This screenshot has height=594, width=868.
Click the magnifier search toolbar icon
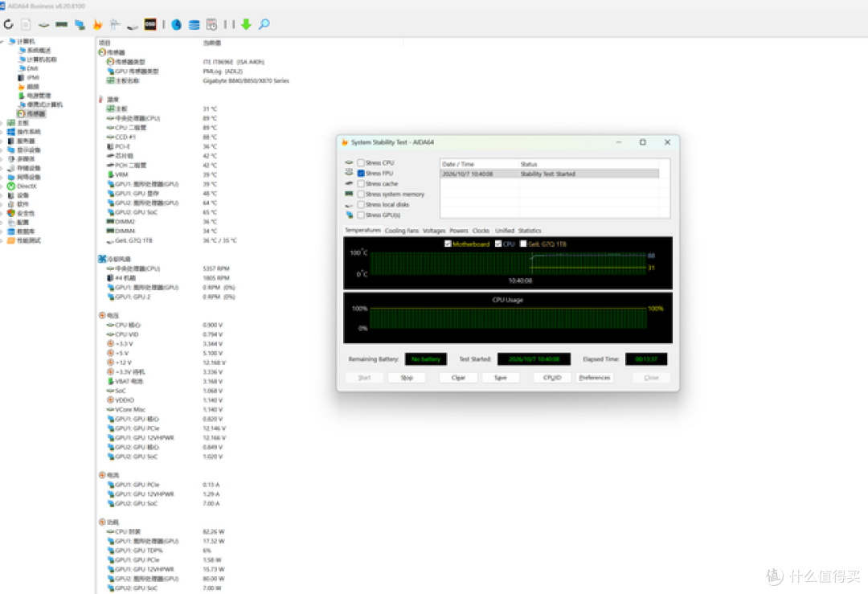264,24
